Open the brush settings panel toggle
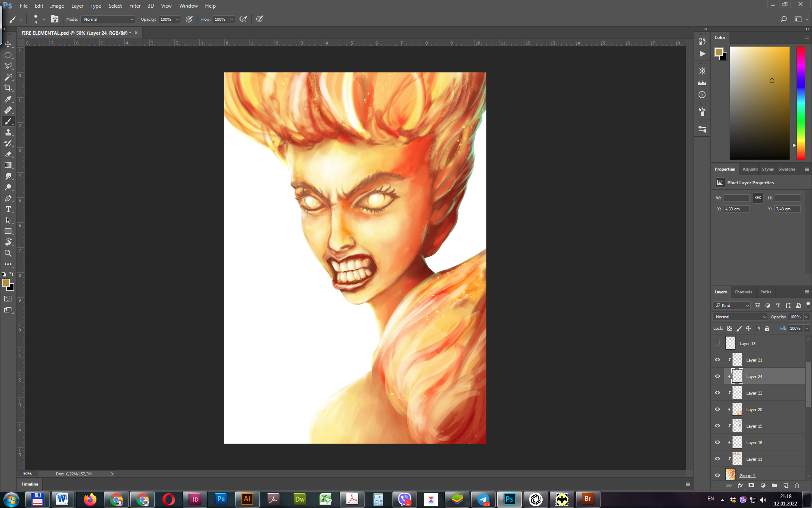This screenshot has width=812, height=508. 55,19
